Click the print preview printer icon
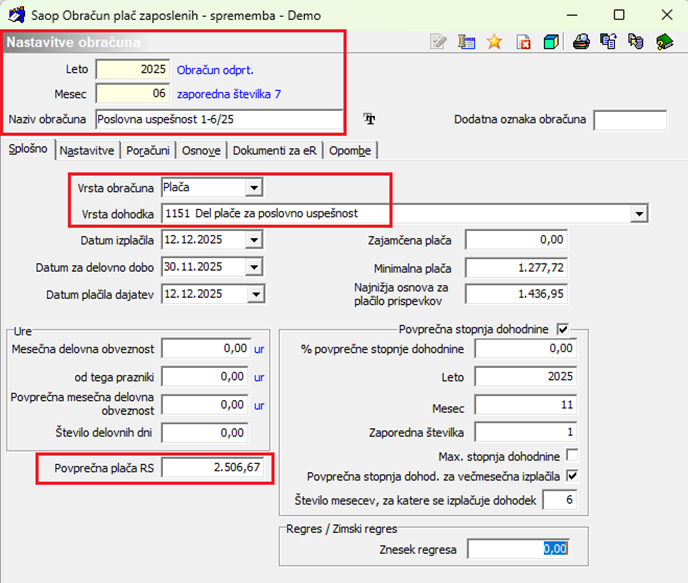 581,42
